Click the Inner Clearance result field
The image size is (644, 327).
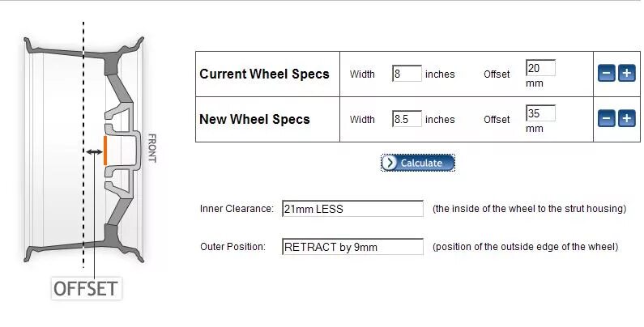coord(352,209)
